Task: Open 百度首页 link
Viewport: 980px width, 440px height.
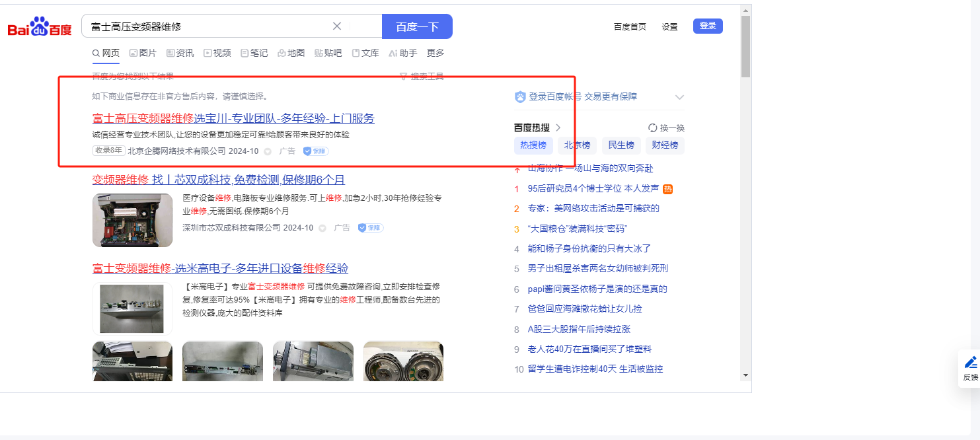Action: [630, 27]
